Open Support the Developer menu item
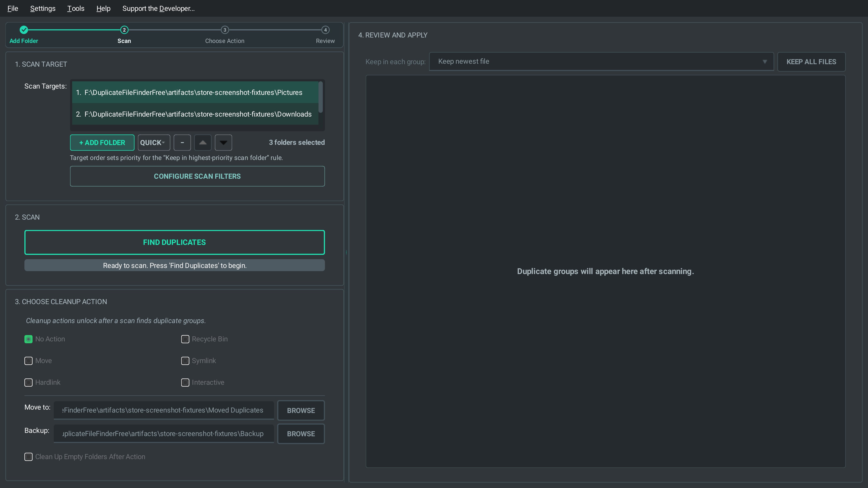 coord(158,8)
